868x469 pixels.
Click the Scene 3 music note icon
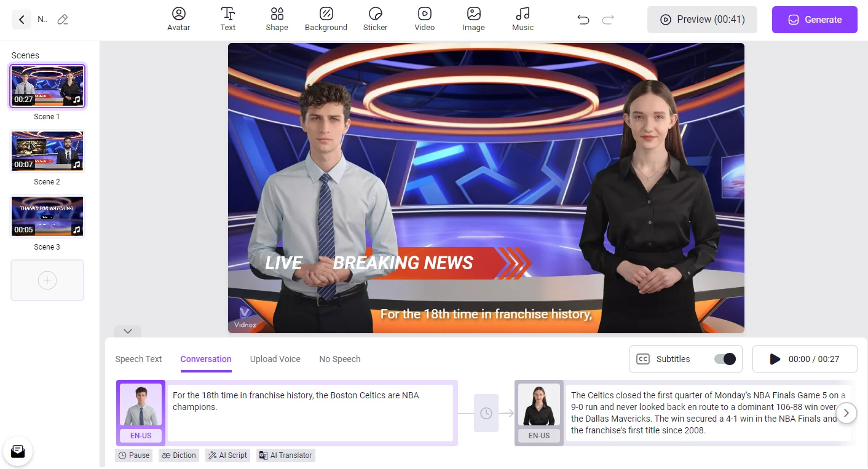[77, 230]
